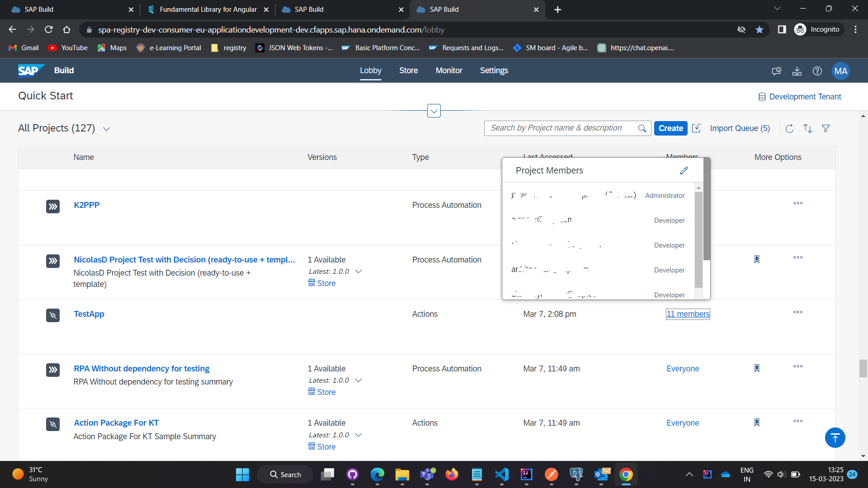Screen dimensions: 868x488
Task: Switch to the Monitor tab
Action: click(x=448, y=70)
